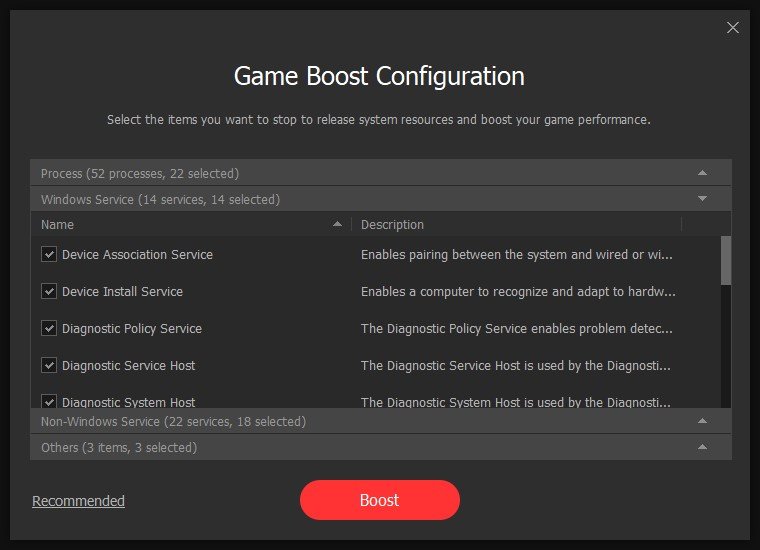Select the Diagnostic Policy Service row name
Image resolution: width=760 pixels, height=550 pixels.
(x=132, y=328)
